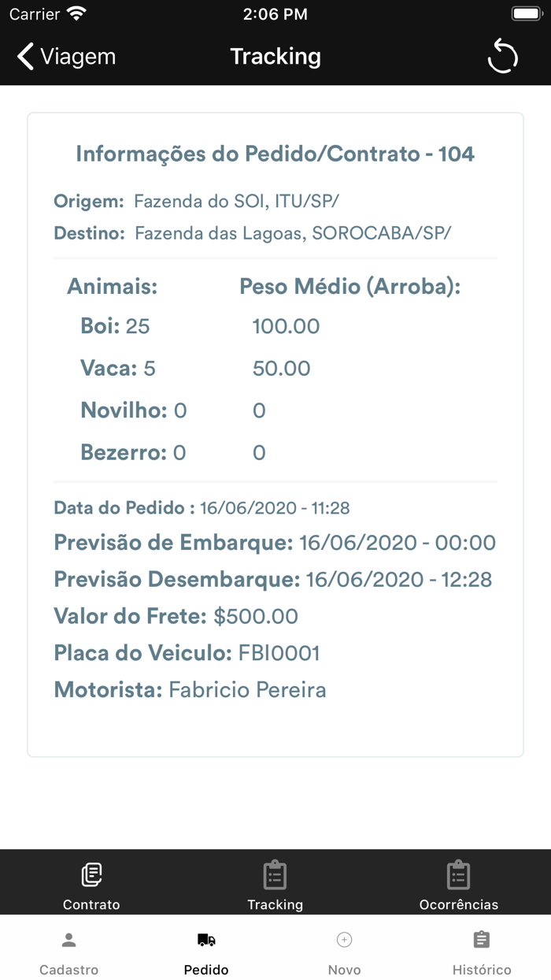Tap the Cadastro person icon
This screenshot has width=551, height=980.
click(x=69, y=940)
